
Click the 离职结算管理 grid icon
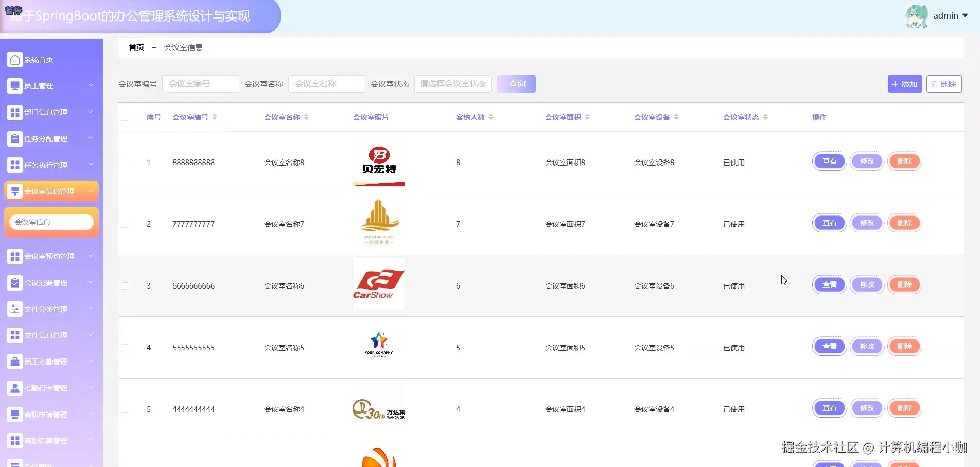(15, 441)
